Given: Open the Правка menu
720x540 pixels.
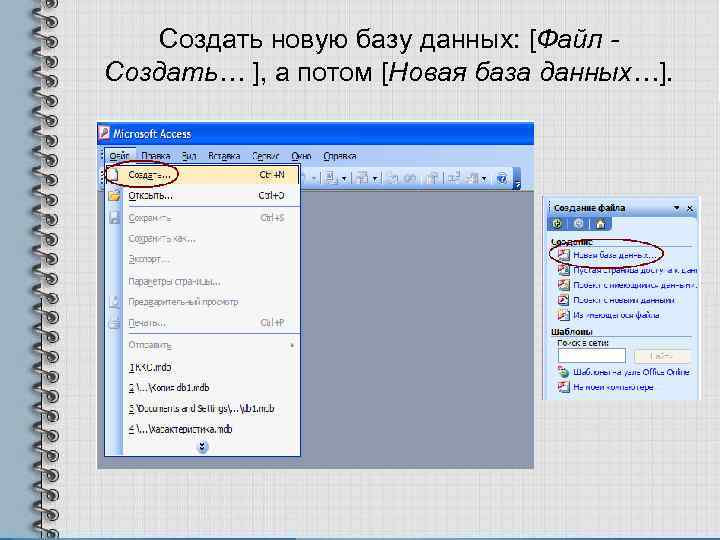Looking at the screenshot, I should click(156, 156).
